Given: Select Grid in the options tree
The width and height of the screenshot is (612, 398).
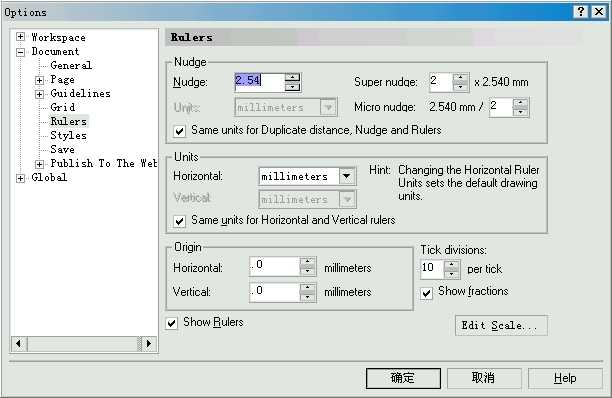Looking at the screenshot, I should [62, 107].
